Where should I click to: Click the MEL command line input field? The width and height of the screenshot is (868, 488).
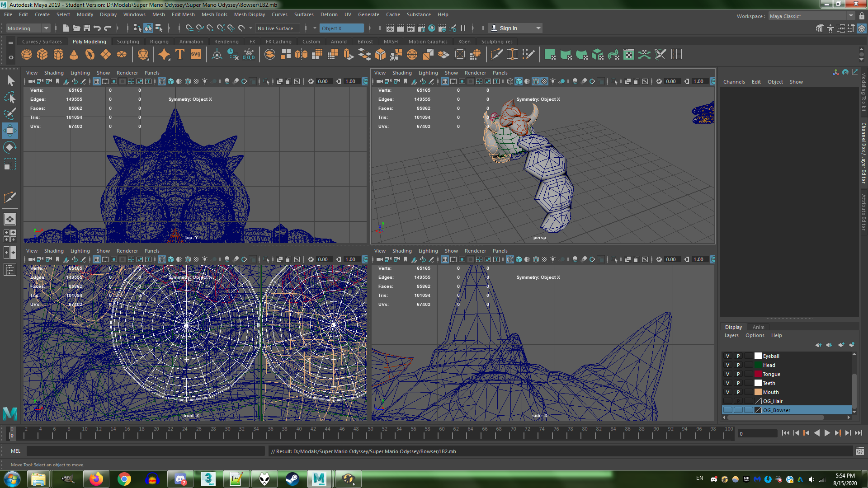[146, 451]
